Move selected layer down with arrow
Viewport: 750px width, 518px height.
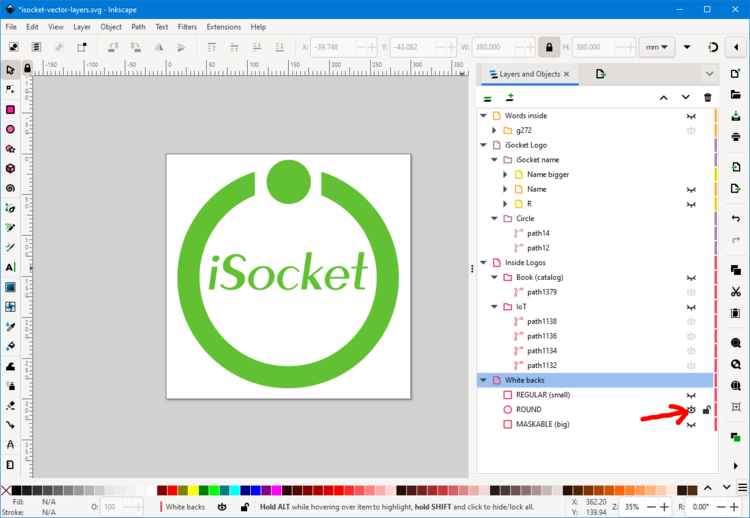685,98
